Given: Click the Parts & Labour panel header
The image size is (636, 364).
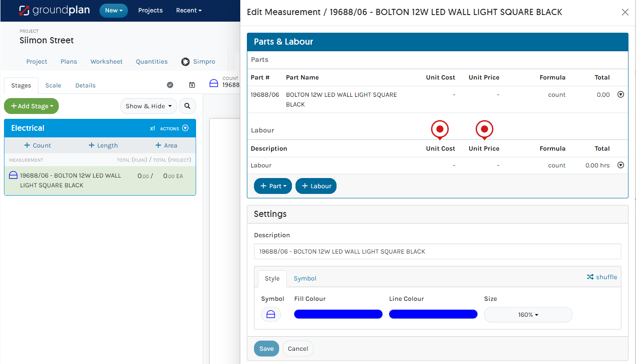Looking at the screenshot, I should (437, 42).
